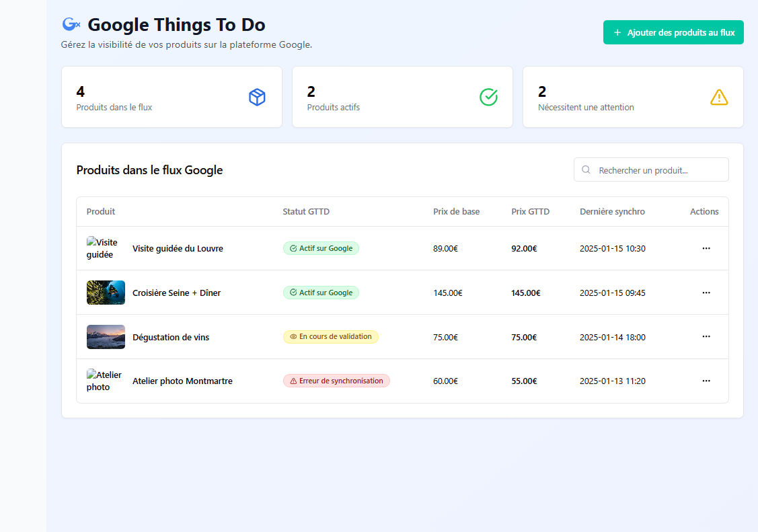Expand actions menu for Dégustation de vins
This screenshot has width=758, height=532.
pyautogui.click(x=706, y=336)
